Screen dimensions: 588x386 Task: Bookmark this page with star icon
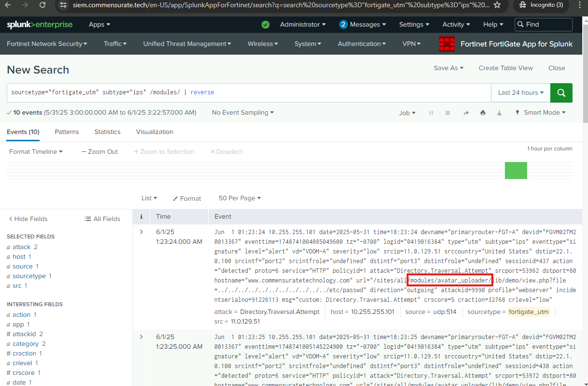pos(497,5)
